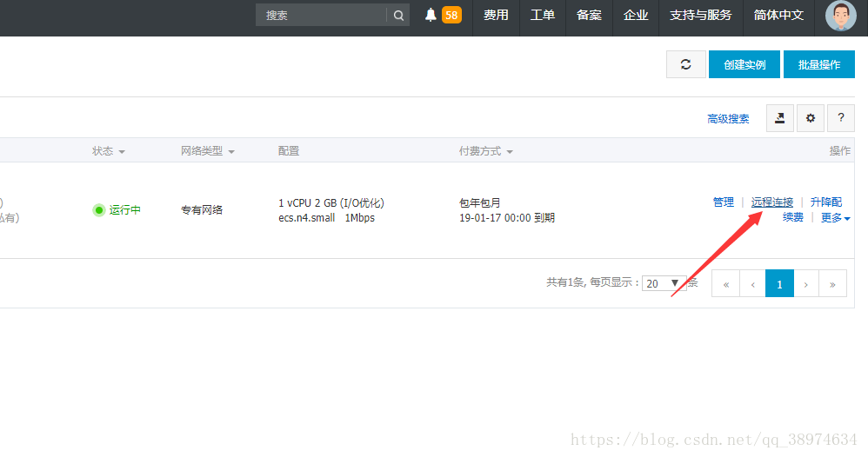Click 升降配 link
Screen dimensions: 868x457
point(826,202)
